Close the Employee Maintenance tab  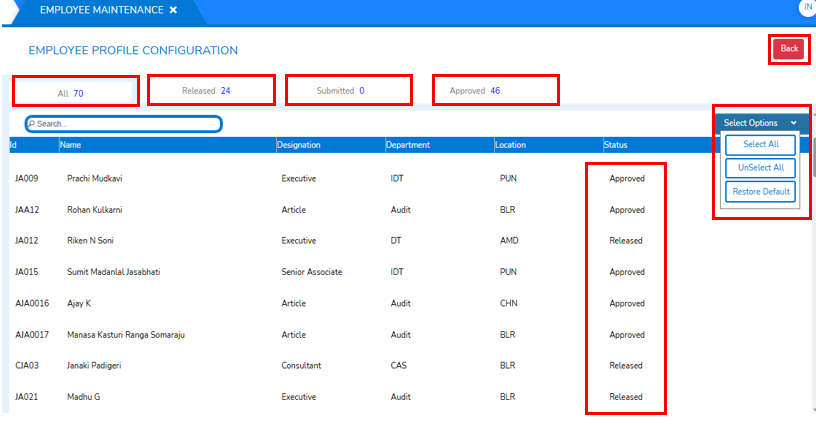(x=173, y=10)
